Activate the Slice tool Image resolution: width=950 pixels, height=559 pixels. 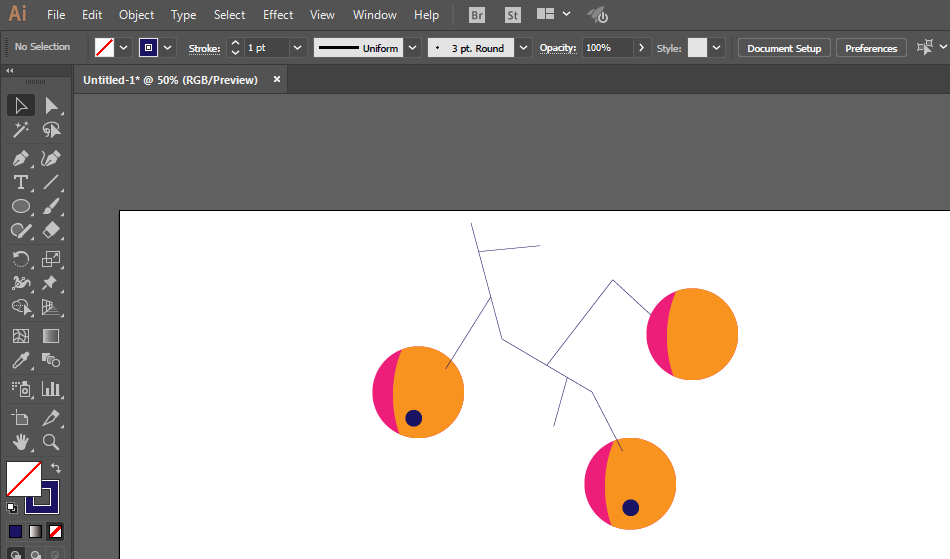click(51, 418)
